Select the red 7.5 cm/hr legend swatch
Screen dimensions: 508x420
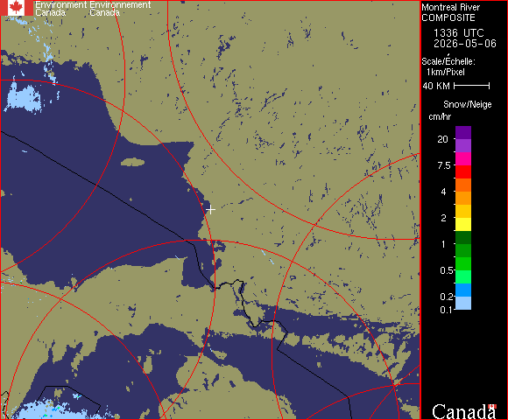pos(463,171)
